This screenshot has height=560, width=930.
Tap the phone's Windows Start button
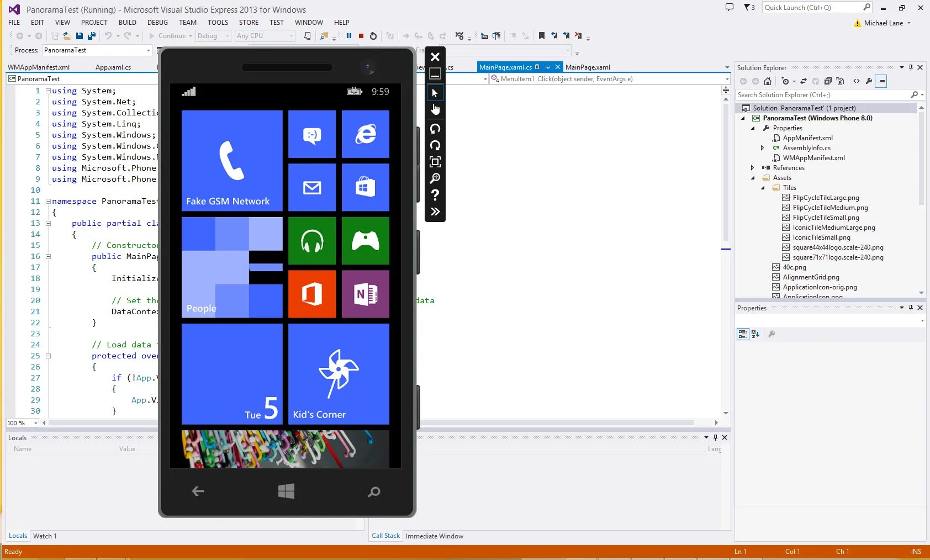286,491
